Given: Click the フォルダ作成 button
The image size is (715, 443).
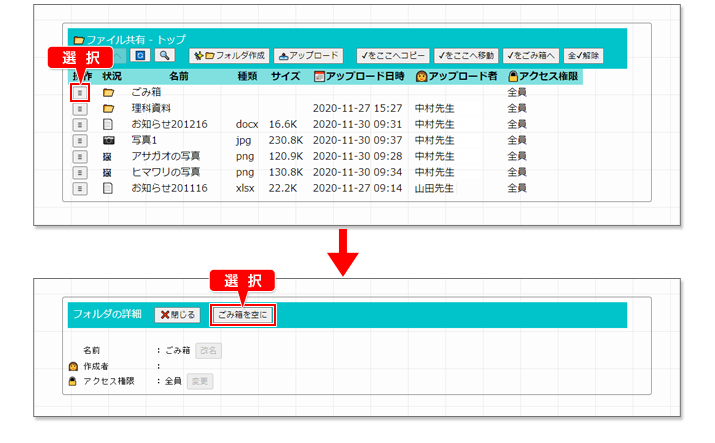Looking at the screenshot, I should pos(229,56).
